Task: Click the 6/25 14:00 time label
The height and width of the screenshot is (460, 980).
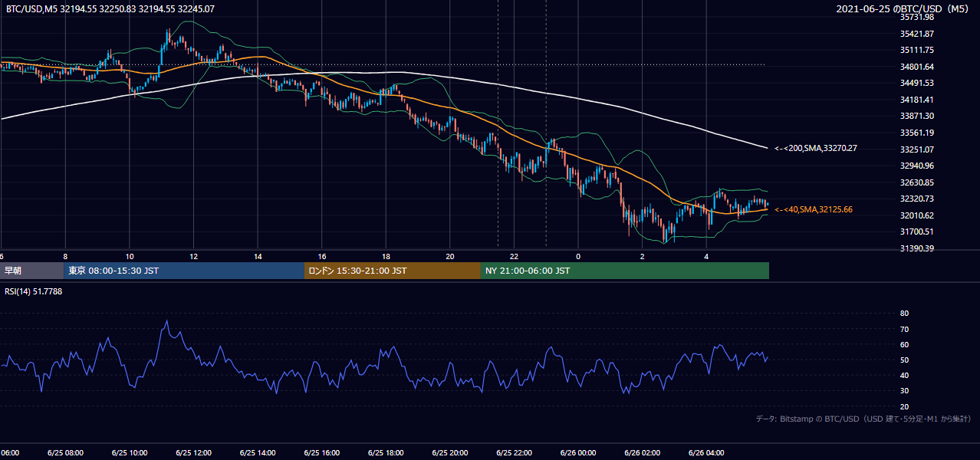Action: 257,453
